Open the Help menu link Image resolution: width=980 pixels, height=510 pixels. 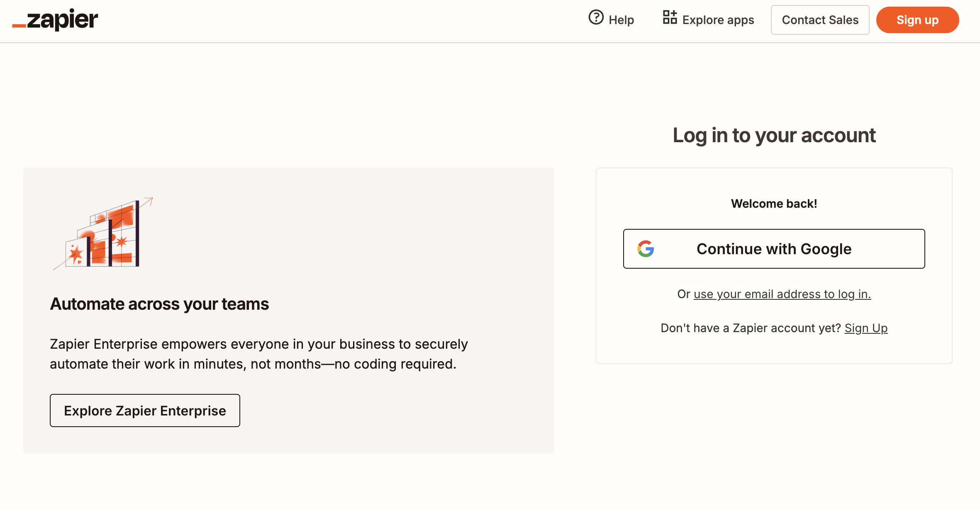tap(612, 19)
